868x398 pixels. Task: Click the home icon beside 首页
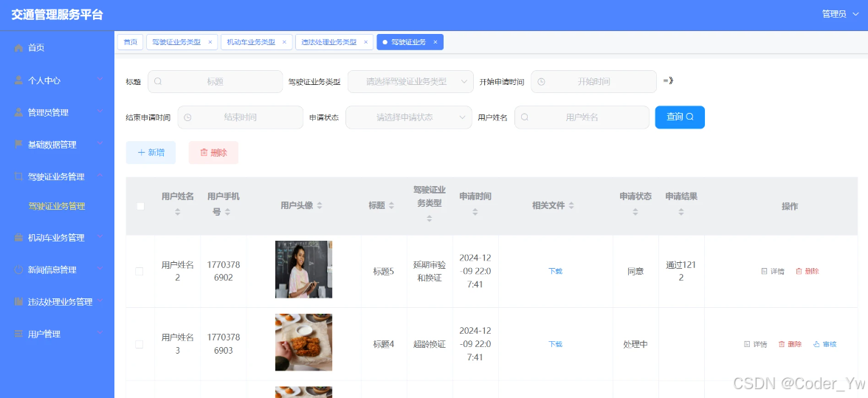point(19,47)
